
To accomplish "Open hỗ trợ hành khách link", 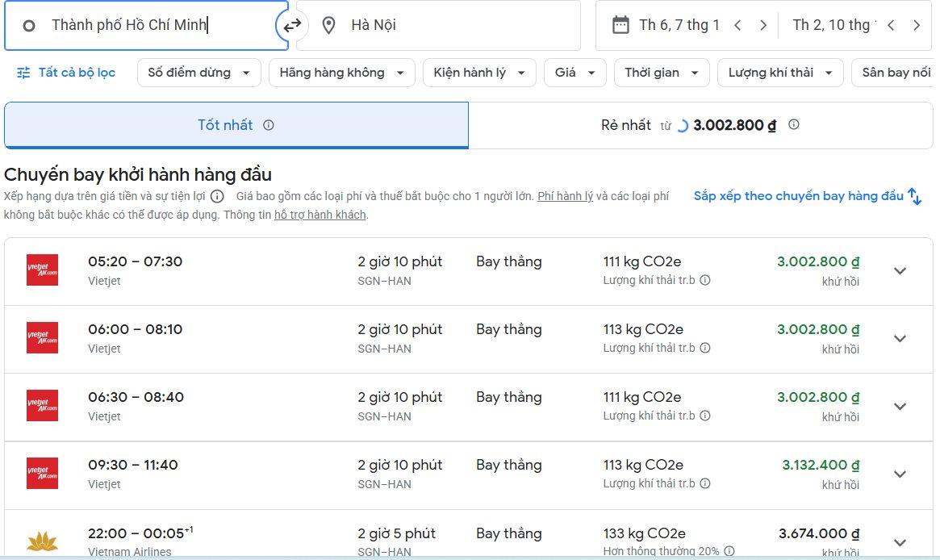I will click(x=320, y=215).
